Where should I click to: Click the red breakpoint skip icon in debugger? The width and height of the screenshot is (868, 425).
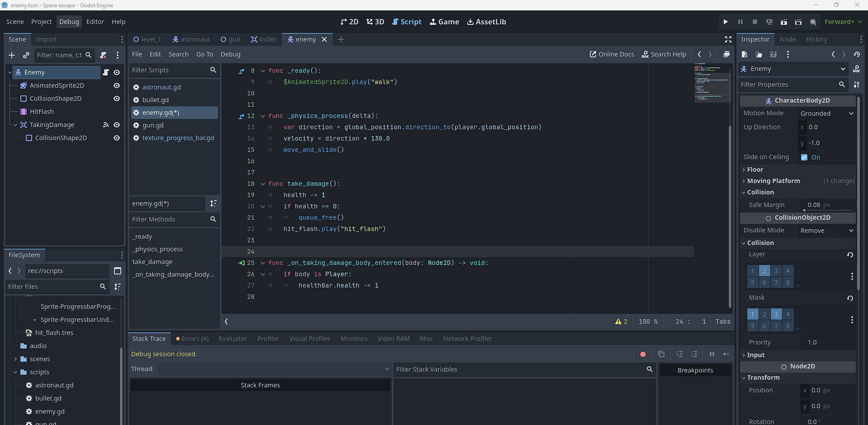pyautogui.click(x=643, y=354)
